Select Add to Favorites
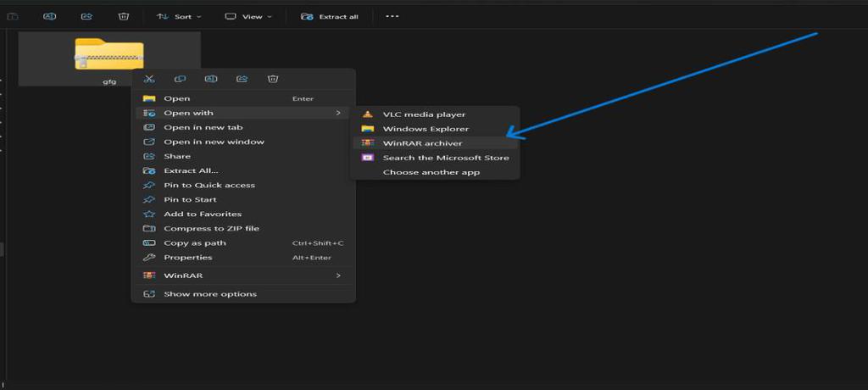868x390 pixels. point(243,214)
